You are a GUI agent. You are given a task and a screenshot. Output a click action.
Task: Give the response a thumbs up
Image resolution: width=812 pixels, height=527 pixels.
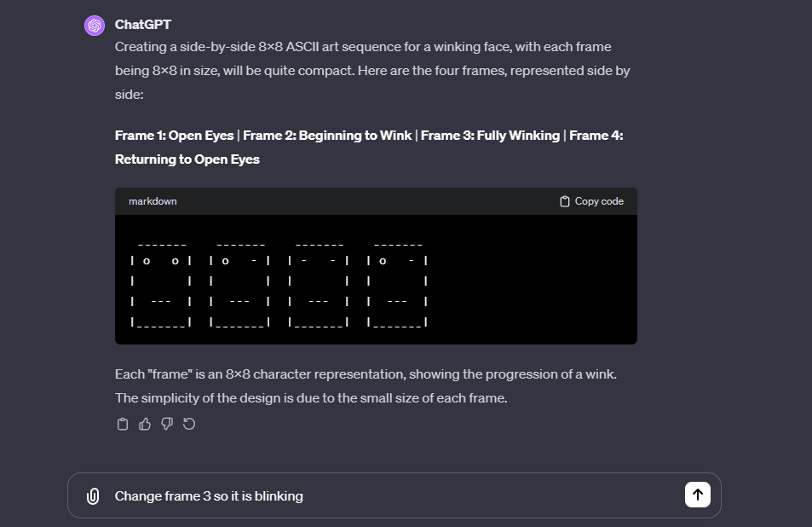[145, 424]
